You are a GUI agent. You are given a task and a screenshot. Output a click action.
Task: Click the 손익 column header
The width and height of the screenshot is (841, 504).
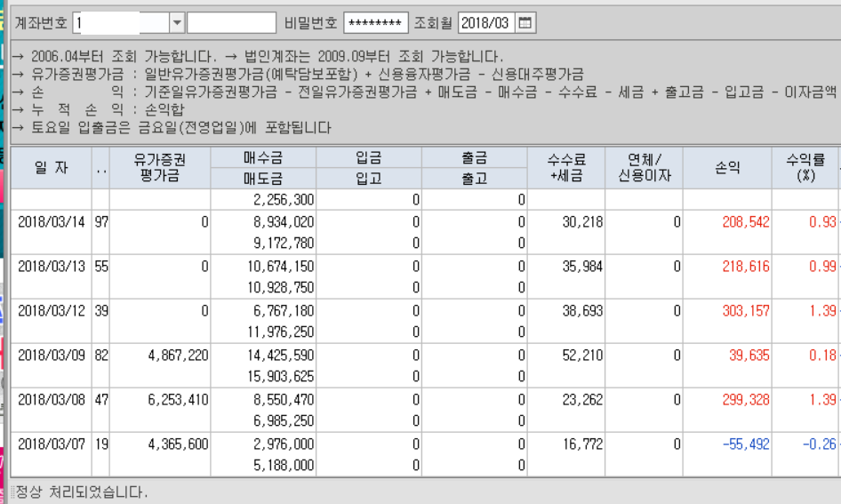click(x=727, y=168)
